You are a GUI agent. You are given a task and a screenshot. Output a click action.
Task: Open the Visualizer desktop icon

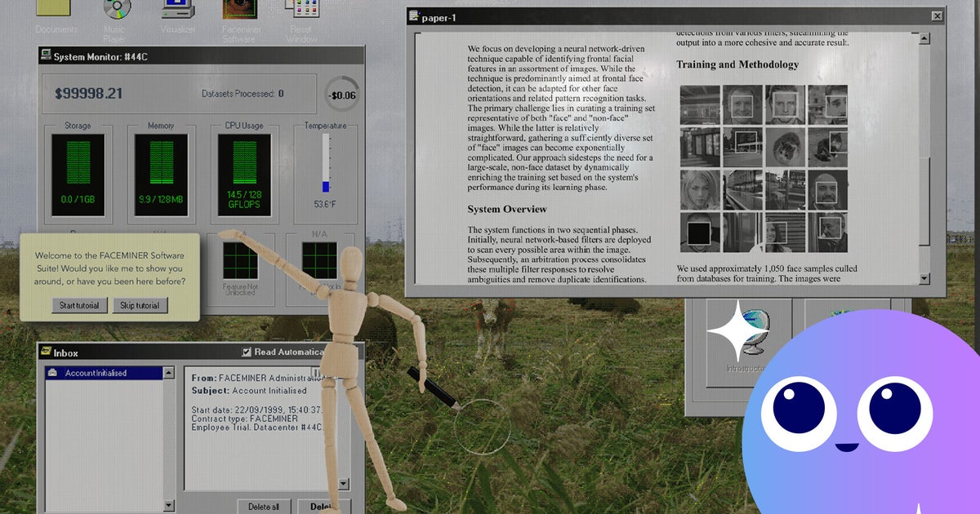click(177, 10)
